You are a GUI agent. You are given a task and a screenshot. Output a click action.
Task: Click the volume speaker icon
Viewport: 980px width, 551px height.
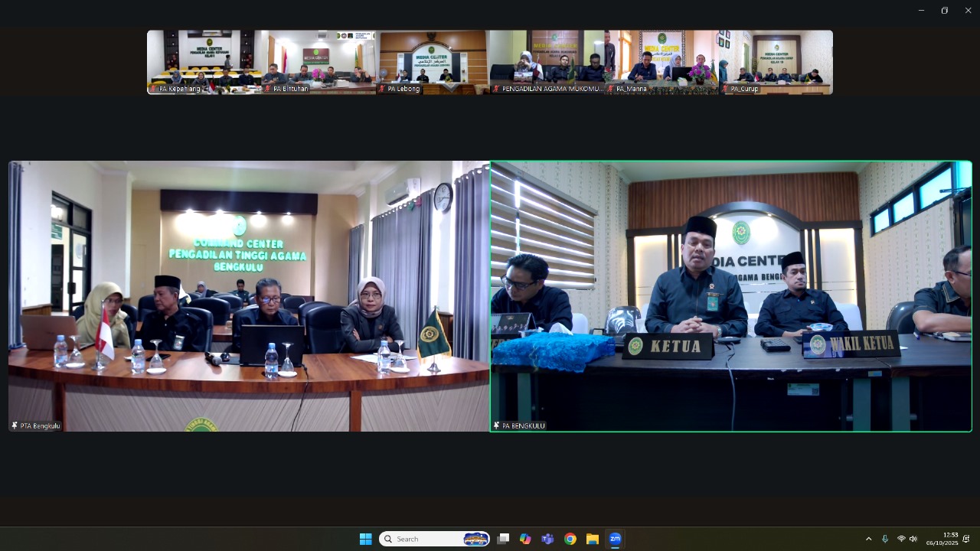(913, 539)
